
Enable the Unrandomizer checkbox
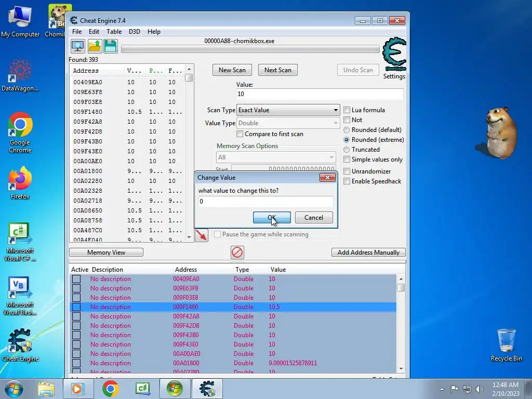pyautogui.click(x=347, y=171)
